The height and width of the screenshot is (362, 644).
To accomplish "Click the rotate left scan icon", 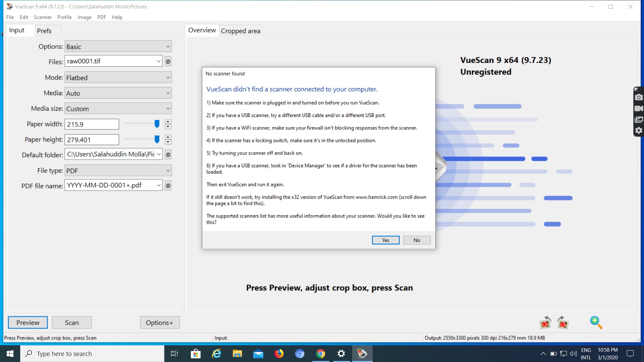I will 545,323.
